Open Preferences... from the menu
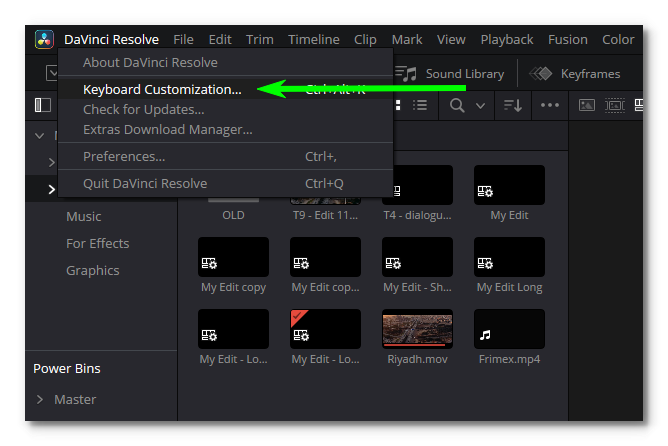This screenshot has height=446, width=668. coord(225,157)
